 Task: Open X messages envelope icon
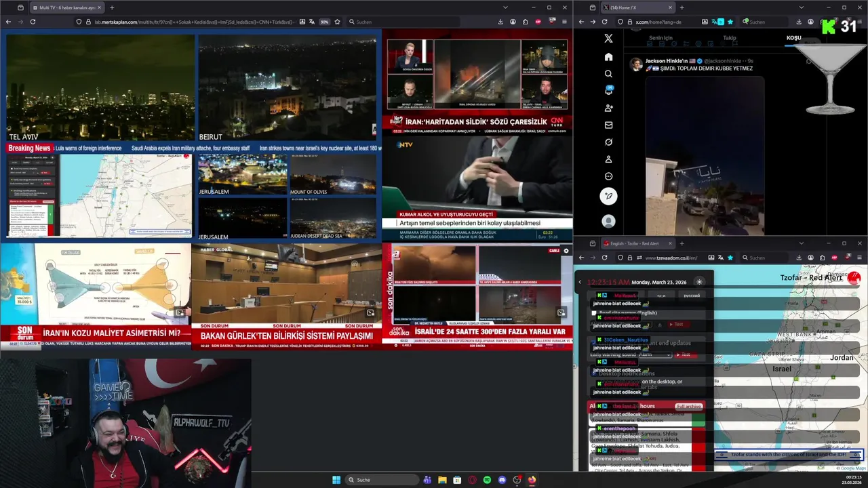(x=608, y=125)
